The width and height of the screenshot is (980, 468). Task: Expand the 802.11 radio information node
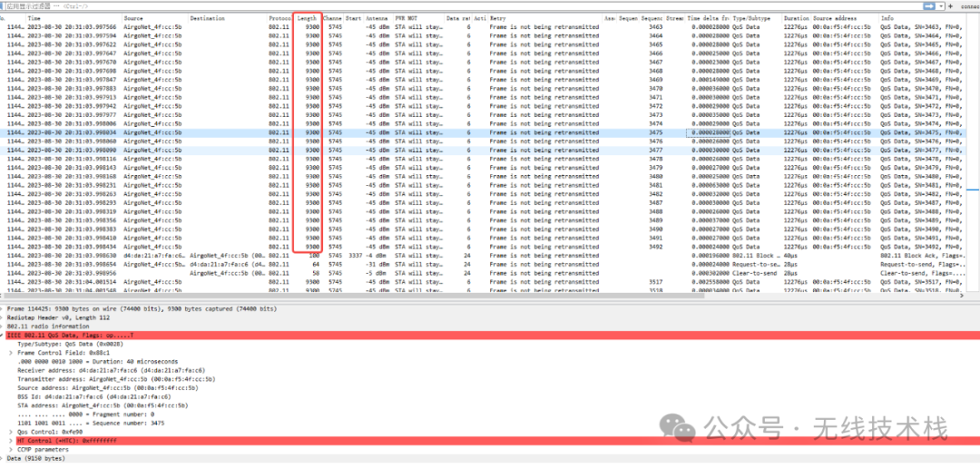point(2,327)
